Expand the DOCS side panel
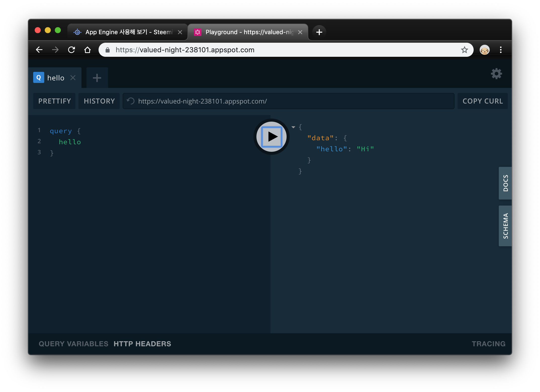Screen dimensions: 540x392 click(x=505, y=183)
